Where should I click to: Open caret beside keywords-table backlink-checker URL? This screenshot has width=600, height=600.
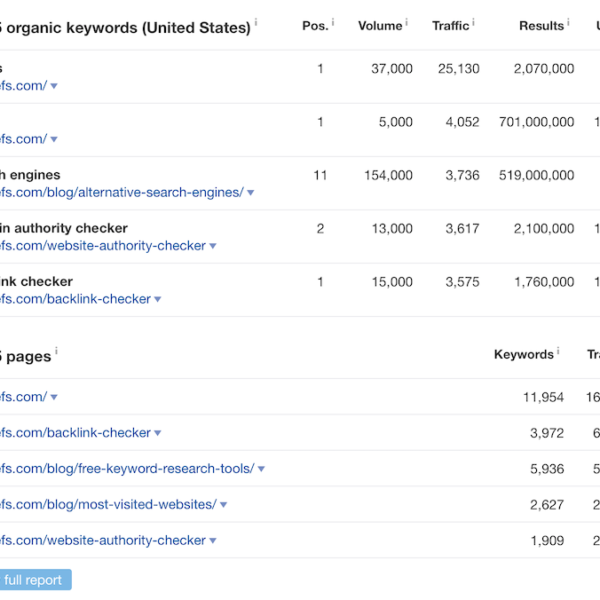point(158,299)
